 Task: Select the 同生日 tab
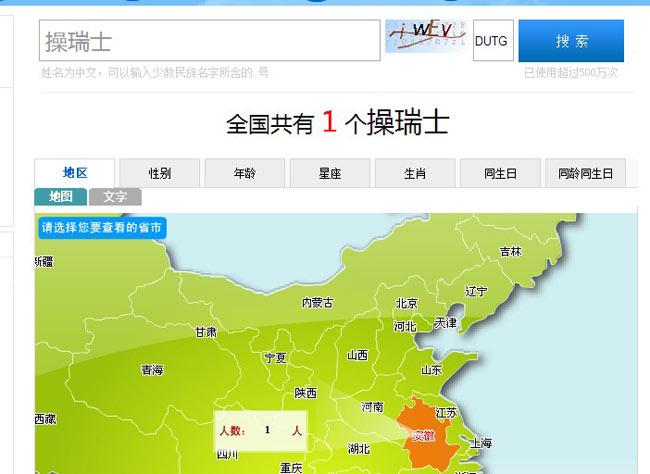click(500, 173)
